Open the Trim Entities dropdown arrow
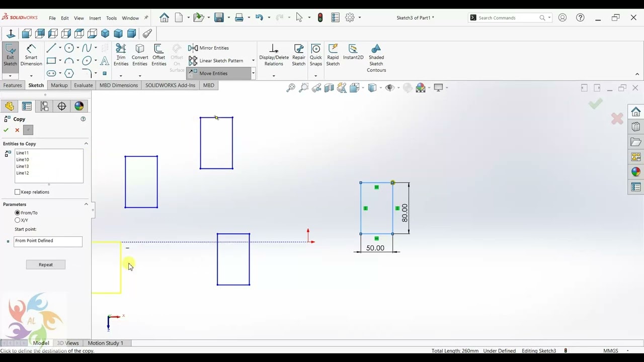Image resolution: width=644 pixels, height=362 pixels. click(121, 76)
